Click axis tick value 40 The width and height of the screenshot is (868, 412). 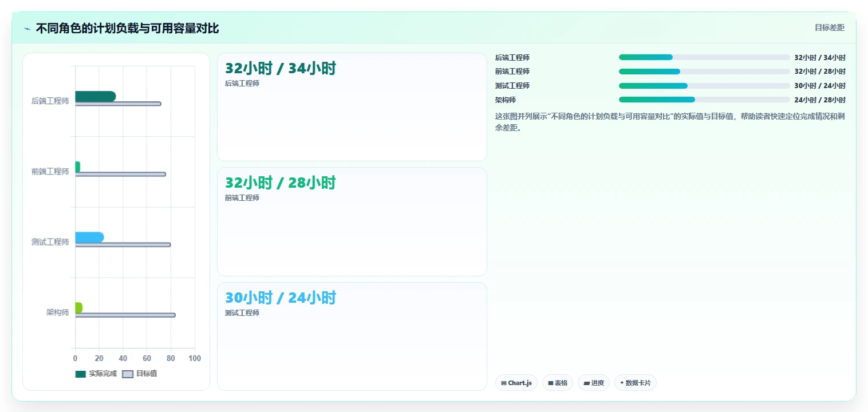click(123, 358)
